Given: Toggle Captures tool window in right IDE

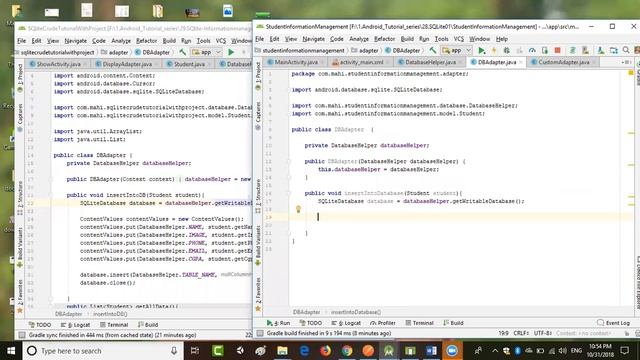Looking at the screenshot, I should click(x=258, y=116).
